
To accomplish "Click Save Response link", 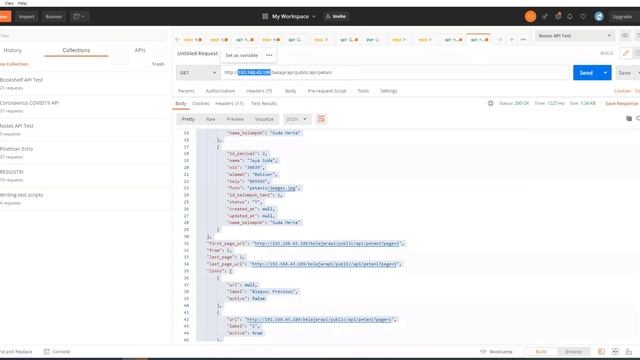I will pos(621,104).
